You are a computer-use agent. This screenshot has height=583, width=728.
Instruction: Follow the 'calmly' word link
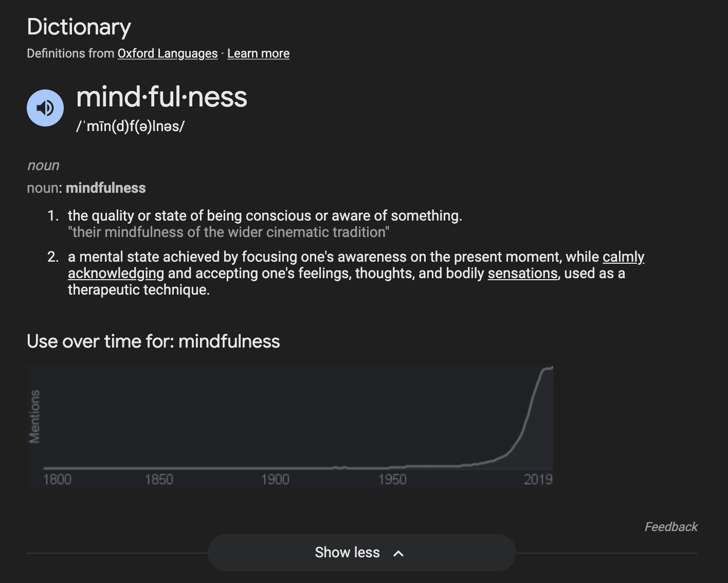coord(623,257)
